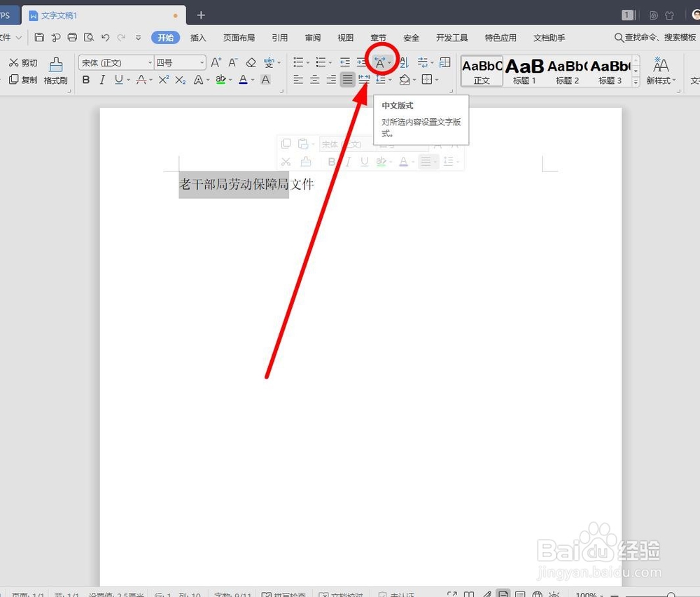Click the paragraph shading paint bucket

coord(405,79)
